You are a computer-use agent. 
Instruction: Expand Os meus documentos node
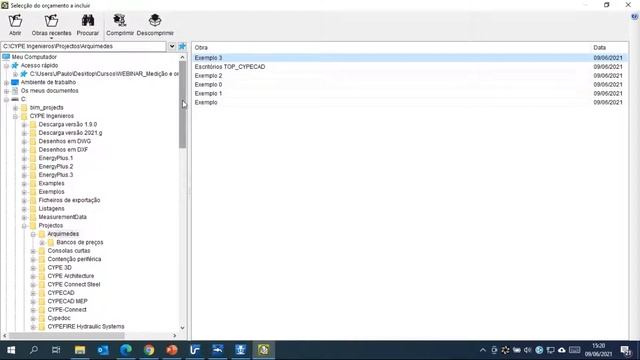[x=7, y=91]
